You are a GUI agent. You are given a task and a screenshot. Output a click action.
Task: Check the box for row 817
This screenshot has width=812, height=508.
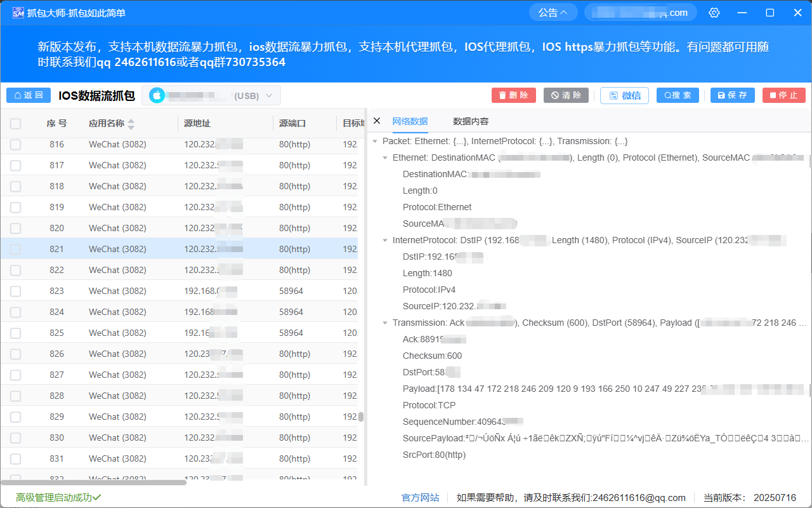(x=16, y=166)
